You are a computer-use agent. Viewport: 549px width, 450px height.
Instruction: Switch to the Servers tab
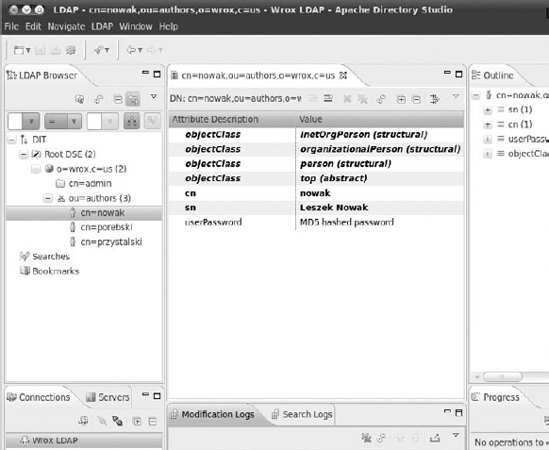[108, 397]
